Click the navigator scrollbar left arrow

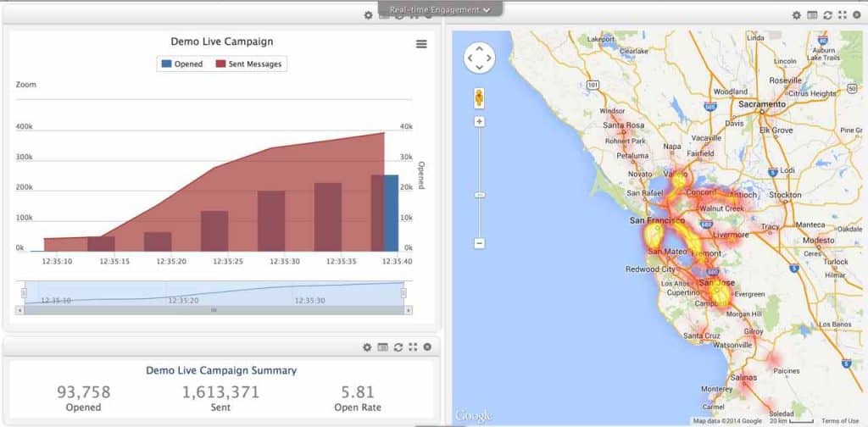tap(19, 310)
